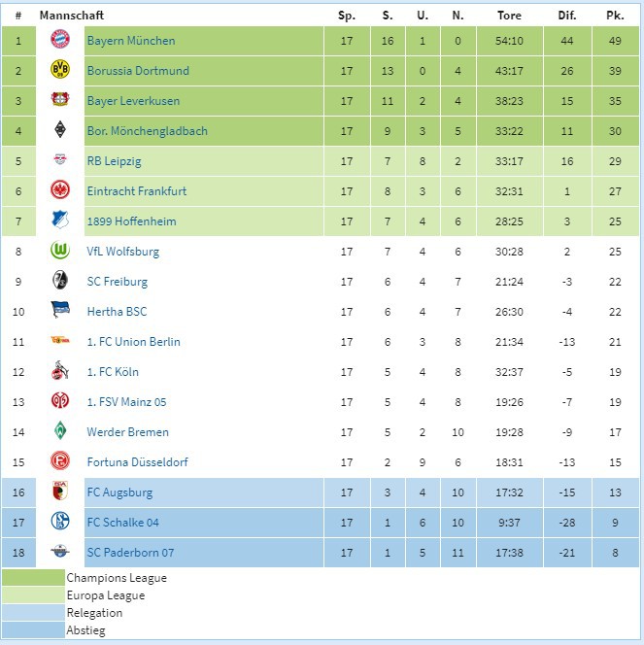644x645 pixels.
Task: Open the Fortuna Düsseldorf link
Action: click(137, 462)
